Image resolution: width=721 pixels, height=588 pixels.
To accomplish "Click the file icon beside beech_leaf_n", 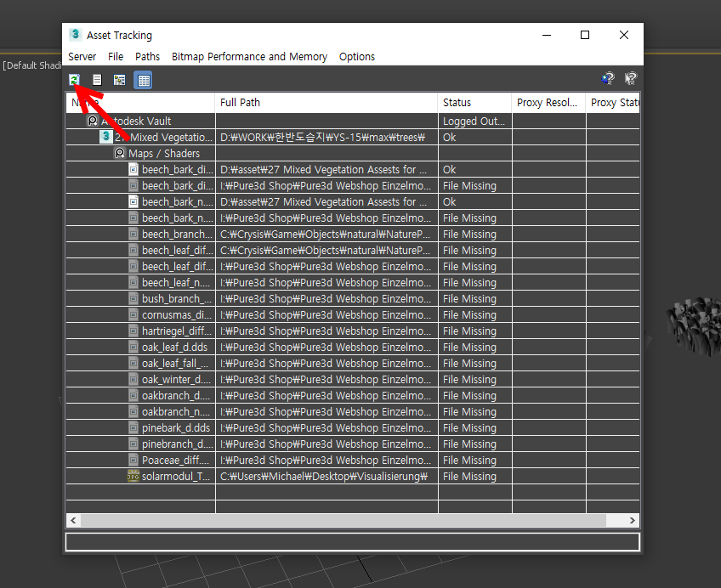I will pos(133,282).
